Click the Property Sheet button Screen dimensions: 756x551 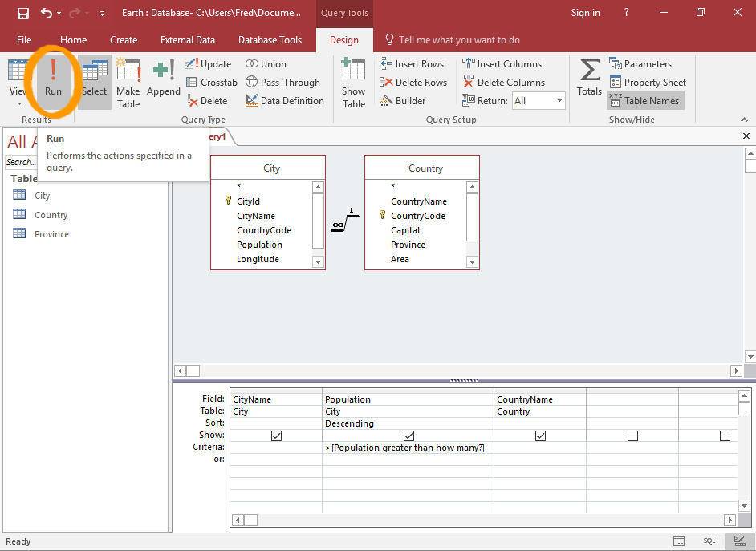tap(648, 83)
